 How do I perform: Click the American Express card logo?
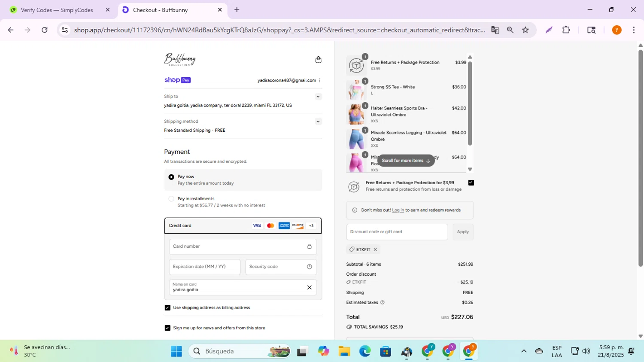tap(284, 226)
